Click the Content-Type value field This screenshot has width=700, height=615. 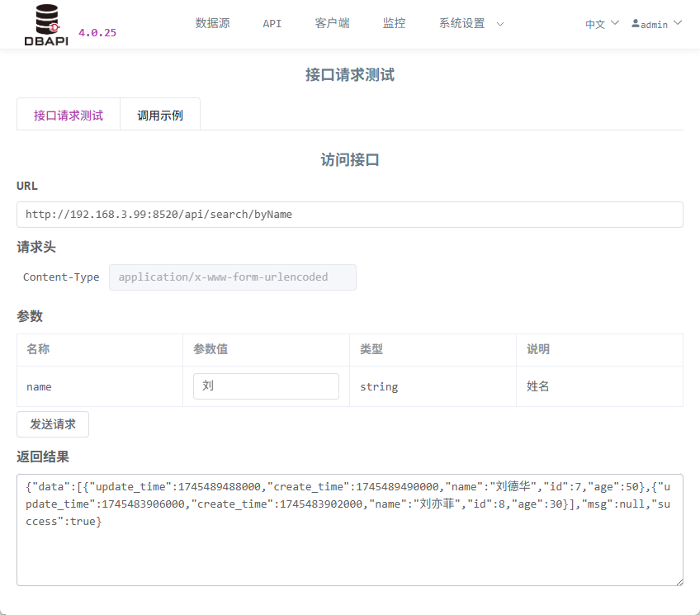point(233,277)
